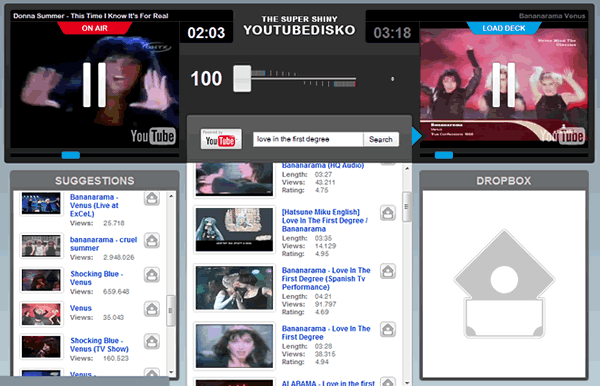The image size is (600, 386).
Task: Add 'Bananarama - Venus (Live at ExCeL)' to dropbox
Action: tap(152, 198)
